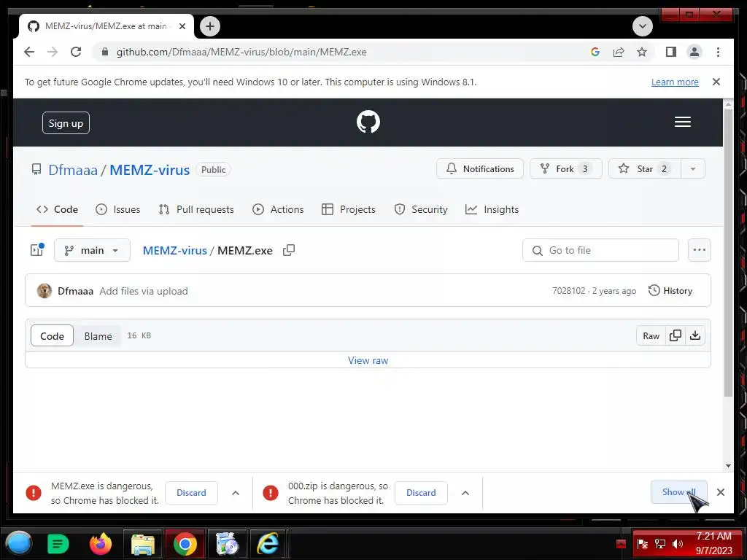Click the site lock icon

pyautogui.click(x=105, y=52)
